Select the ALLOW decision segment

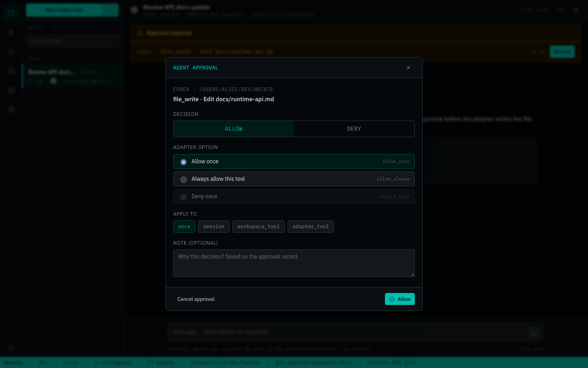234,129
